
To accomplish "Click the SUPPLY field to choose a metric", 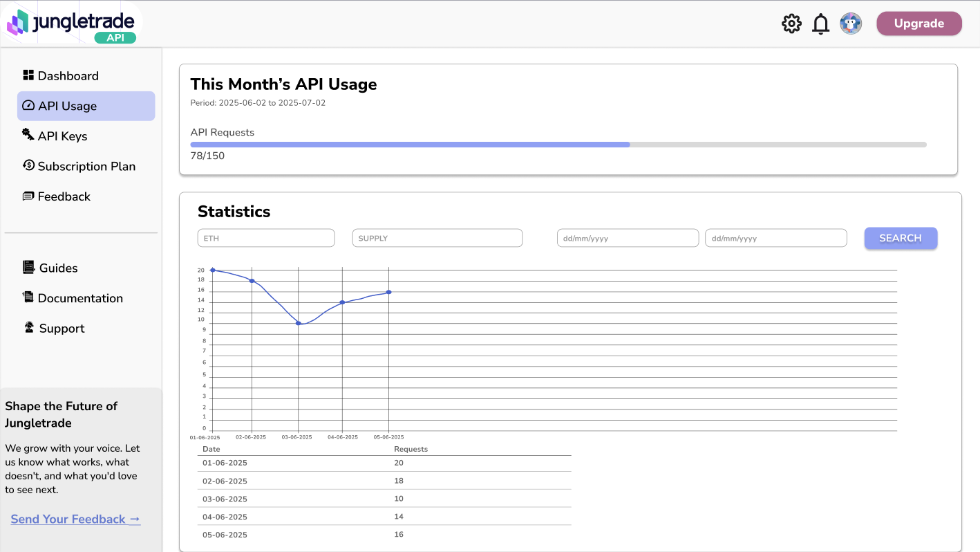I will click(437, 237).
